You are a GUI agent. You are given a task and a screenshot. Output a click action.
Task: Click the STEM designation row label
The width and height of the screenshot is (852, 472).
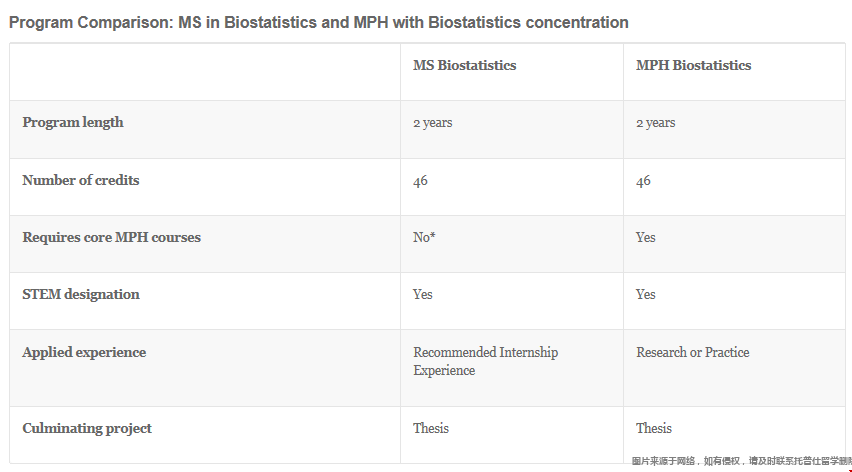coord(81,295)
